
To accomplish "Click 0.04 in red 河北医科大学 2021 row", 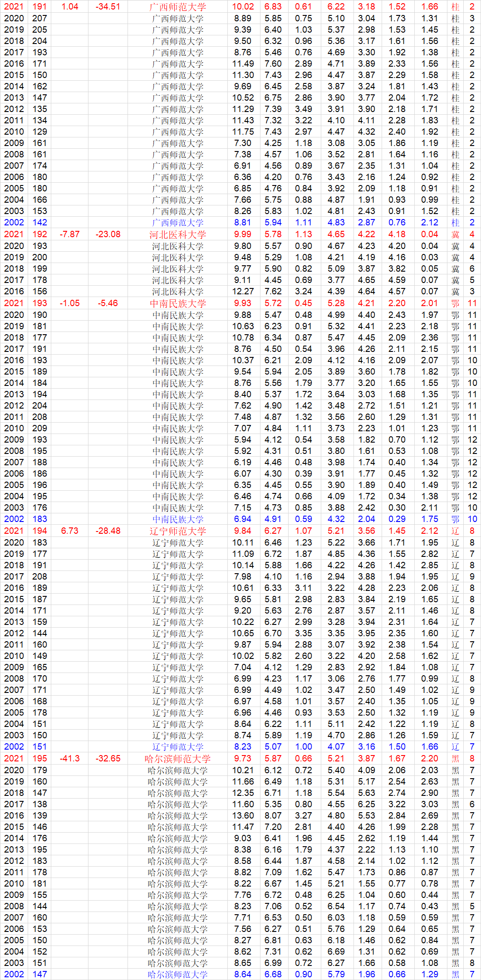I will pos(430,234).
